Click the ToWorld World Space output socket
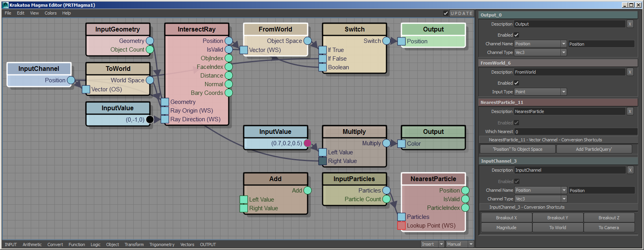 click(x=150, y=80)
